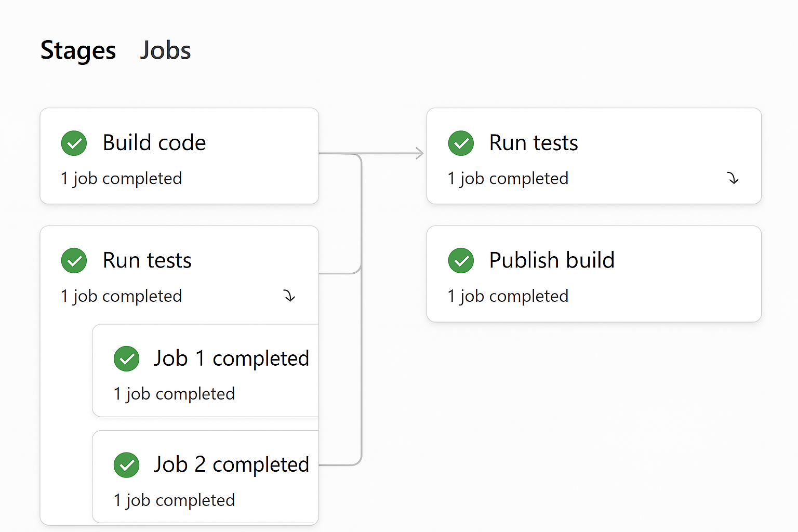Select the Stages tab
This screenshot has width=798, height=532.
(x=78, y=50)
